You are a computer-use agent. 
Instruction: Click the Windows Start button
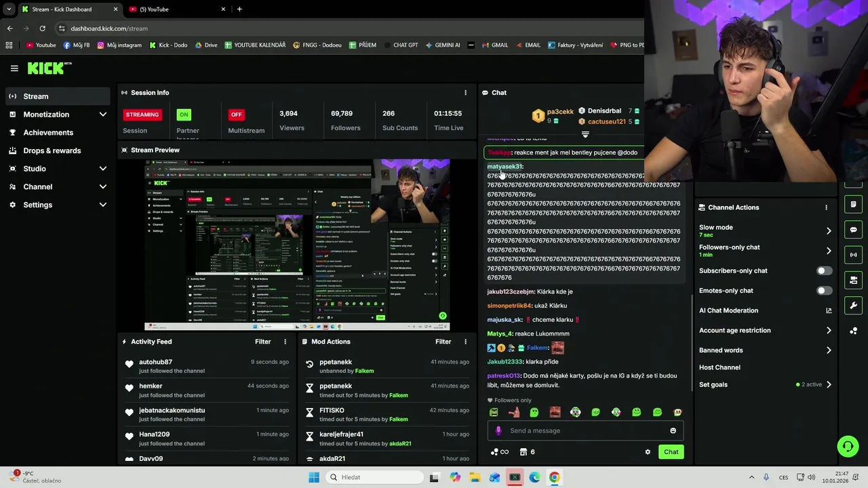tap(313, 477)
